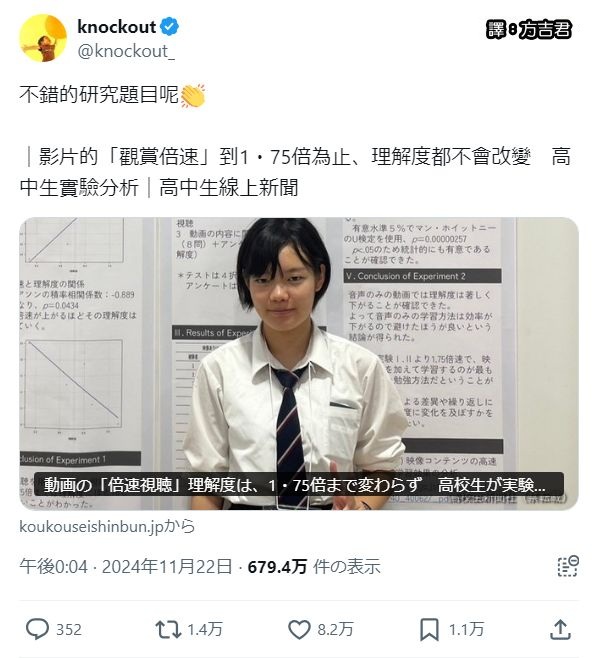Viewport: 598px width, 658px height.
Task: Click the 352 replies count
Action: 69,630
